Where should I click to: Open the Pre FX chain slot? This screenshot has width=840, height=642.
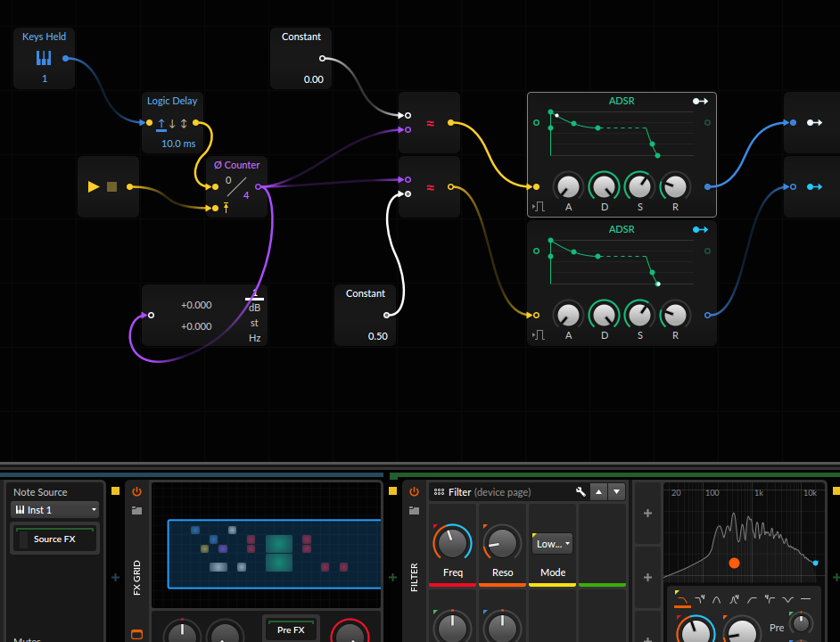pyautogui.click(x=291, y=630)
